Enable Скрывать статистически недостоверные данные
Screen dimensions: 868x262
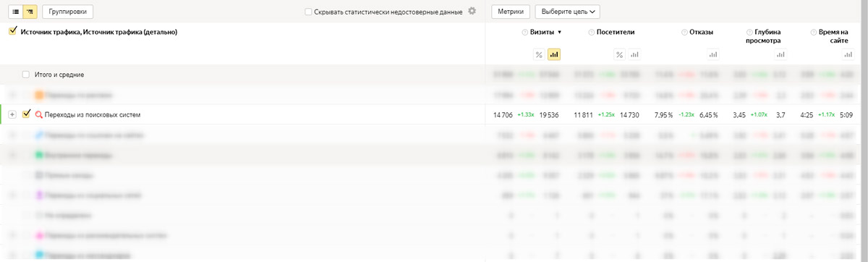308,12
